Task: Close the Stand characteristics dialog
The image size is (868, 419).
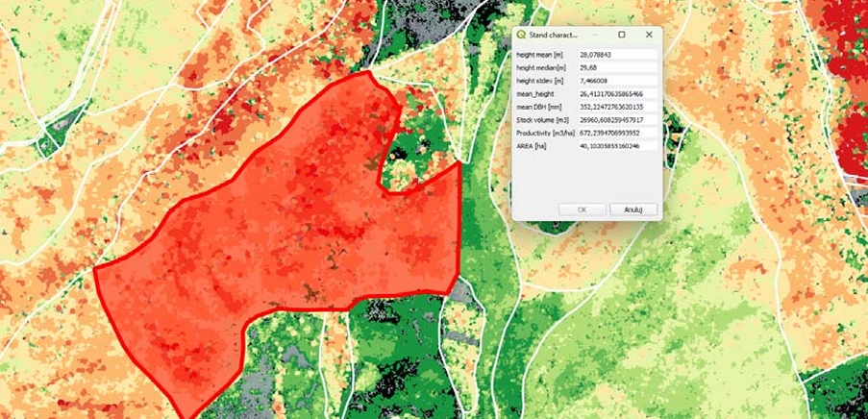Action: [x=649, y=35]
